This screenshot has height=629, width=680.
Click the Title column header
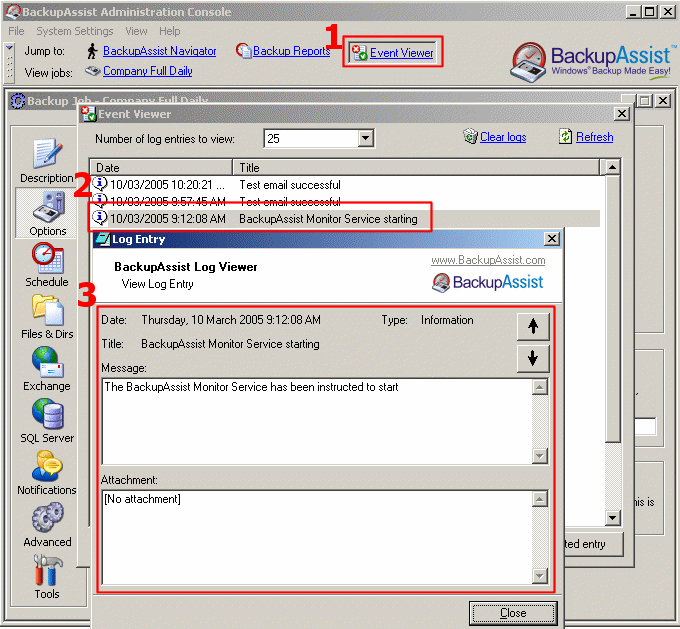point(416,167)
